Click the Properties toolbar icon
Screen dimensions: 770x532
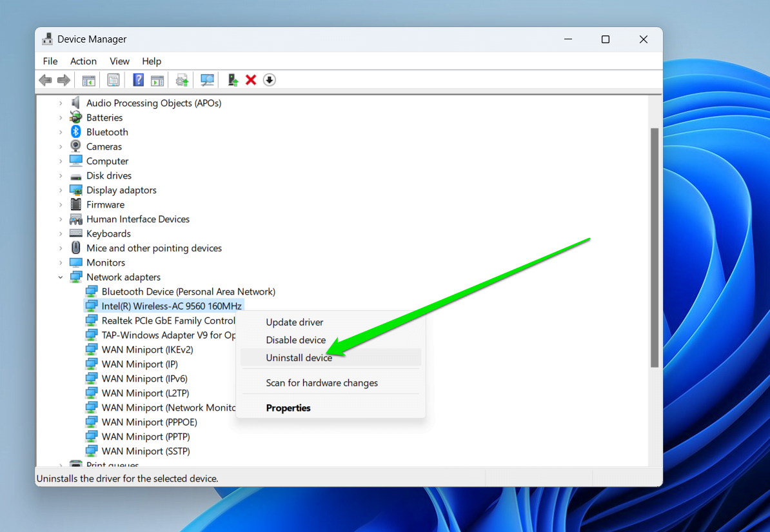point(114,80)
